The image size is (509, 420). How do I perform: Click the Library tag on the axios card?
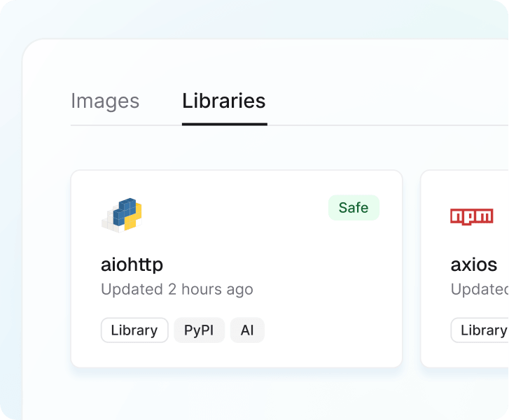(480, 330)
